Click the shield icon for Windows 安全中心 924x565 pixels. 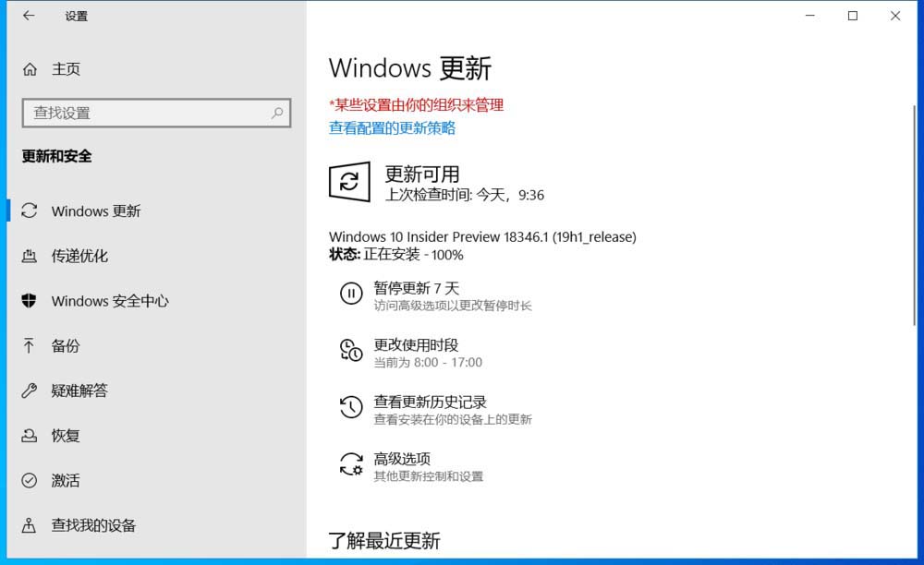pyautogui.click(x=29, y=301)
